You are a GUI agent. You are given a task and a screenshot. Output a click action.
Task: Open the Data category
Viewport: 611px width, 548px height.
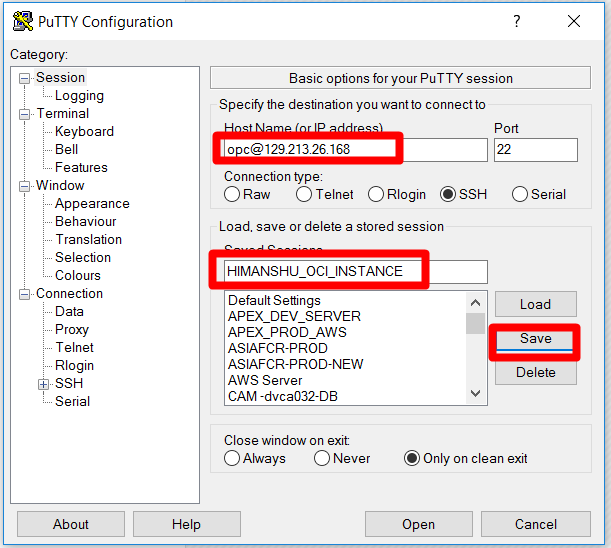69,311
